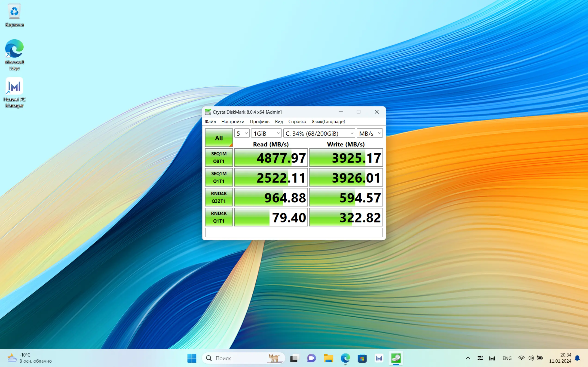The width and height of the screenshot is (588, 367).
Task: Run the RND4K Q32T1 test button
Action: pos(219,197)
